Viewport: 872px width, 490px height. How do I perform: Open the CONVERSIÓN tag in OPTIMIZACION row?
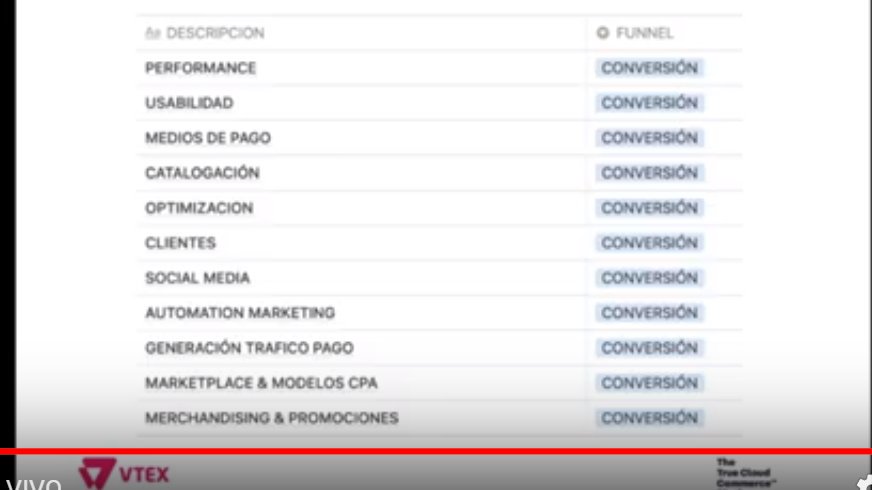coord(650,208)
